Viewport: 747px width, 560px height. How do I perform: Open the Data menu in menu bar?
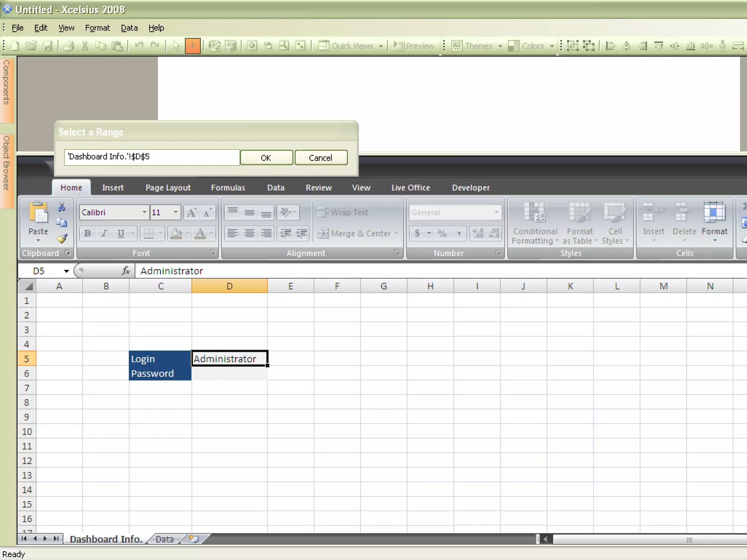(x=129, y=28)
